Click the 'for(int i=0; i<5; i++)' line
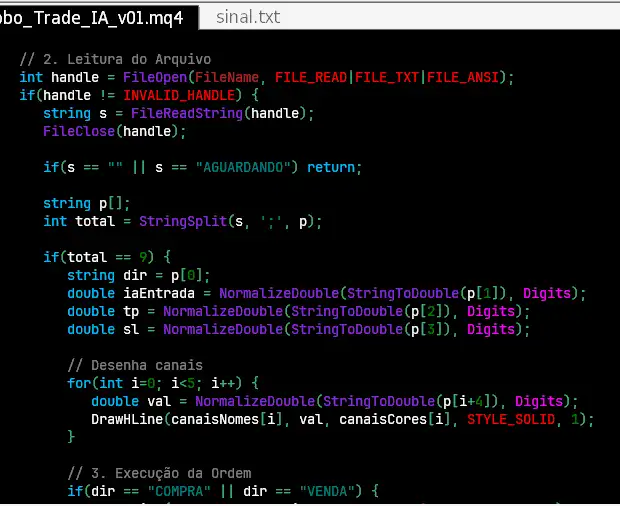 pos(163,383)
